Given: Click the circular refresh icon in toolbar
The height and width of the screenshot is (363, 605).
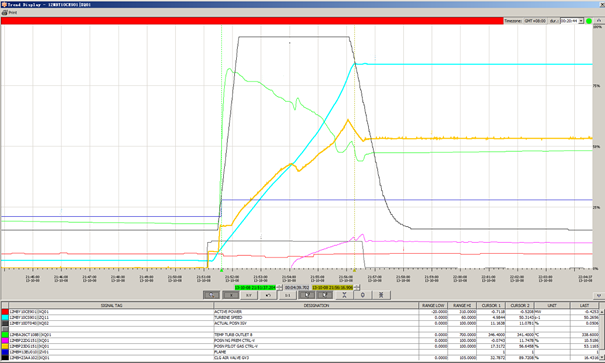Looking at the screenshot, I should click(x=363, y=295).
